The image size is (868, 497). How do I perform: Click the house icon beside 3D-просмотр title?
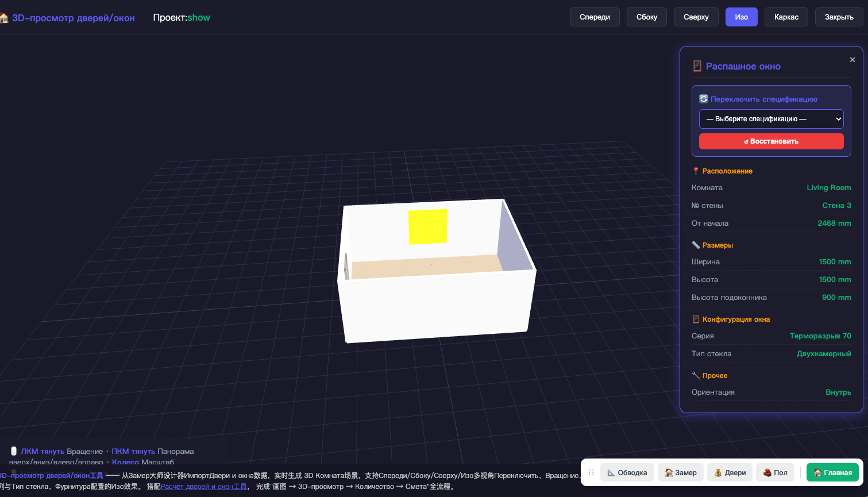point(4,18)
